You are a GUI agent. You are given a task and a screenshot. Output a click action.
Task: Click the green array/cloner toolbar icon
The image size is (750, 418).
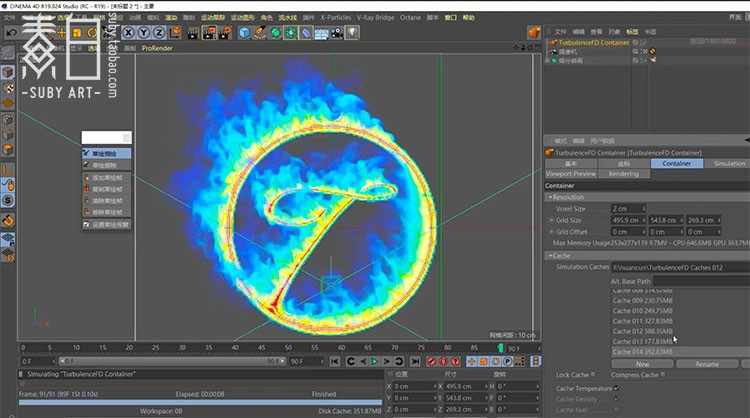[x=290, y=33]
